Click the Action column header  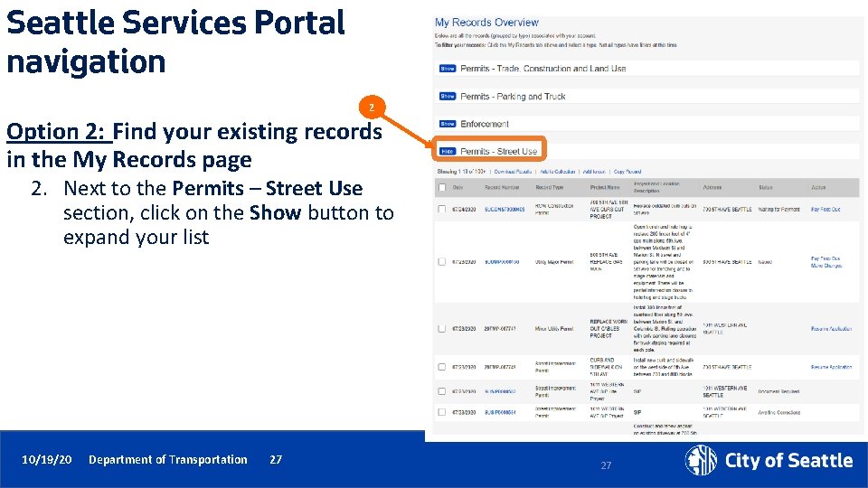[818, 188]
